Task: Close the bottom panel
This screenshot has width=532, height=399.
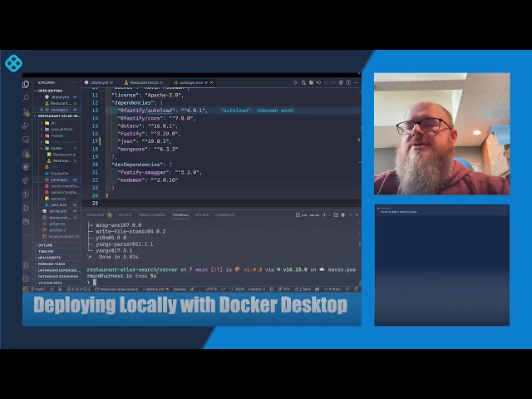Action: [x=357, y=214]
